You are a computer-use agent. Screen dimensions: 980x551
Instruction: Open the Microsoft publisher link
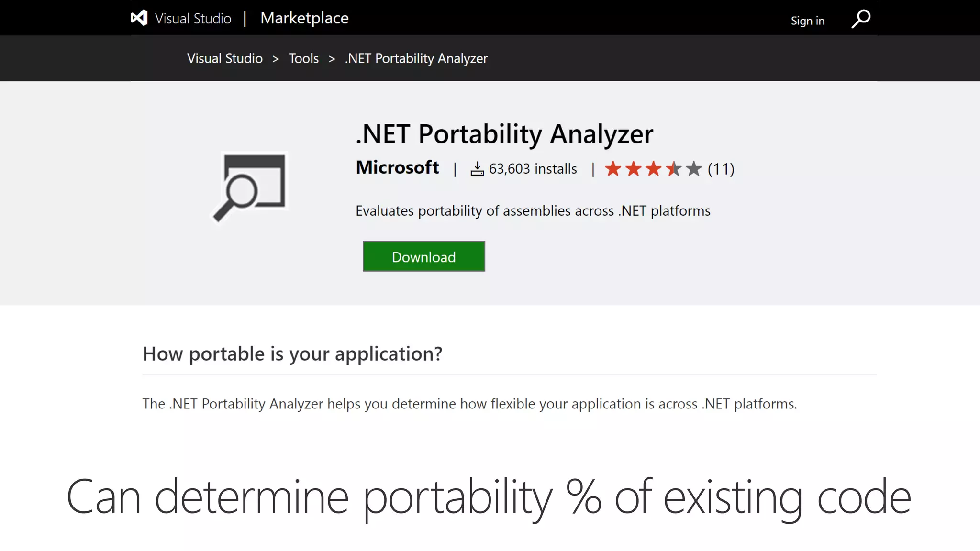(x=397, y=167)
